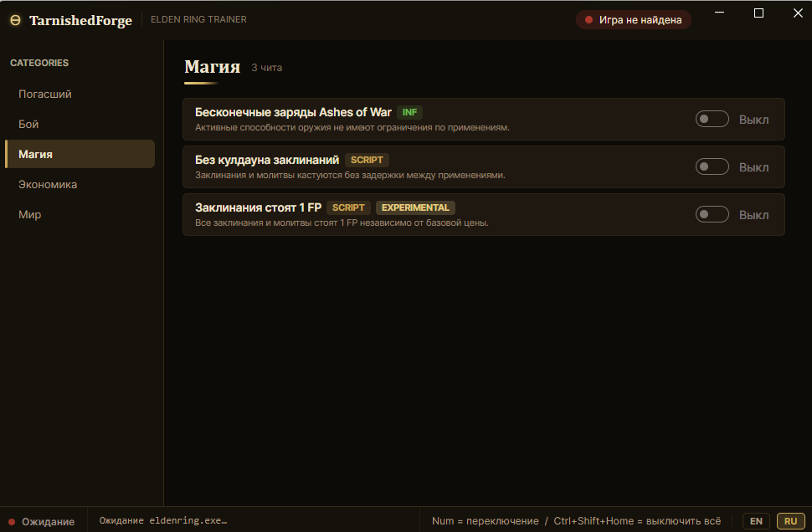This screenshot has height=532, width=812.
Task: Click the Ожидание status label
Action: tap(49, 522)
